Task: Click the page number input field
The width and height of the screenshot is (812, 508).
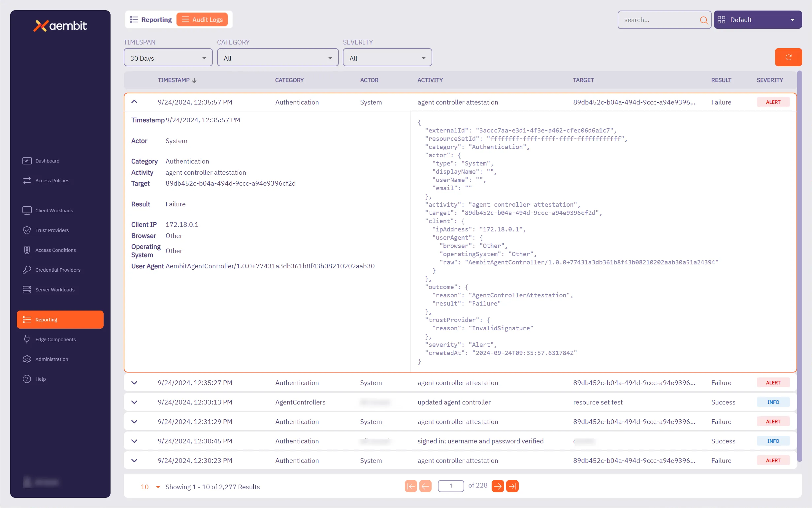Action: click(x=451, y=486)
